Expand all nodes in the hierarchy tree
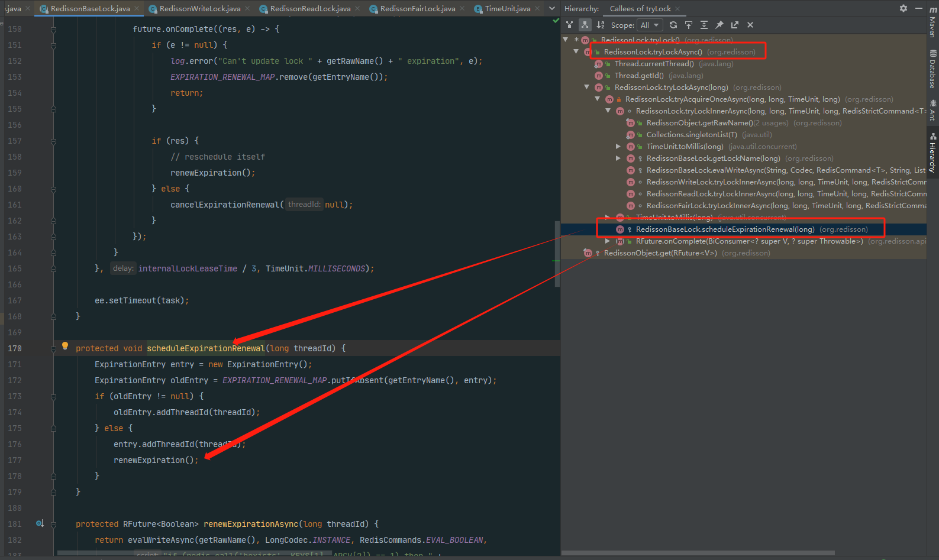 704,25
